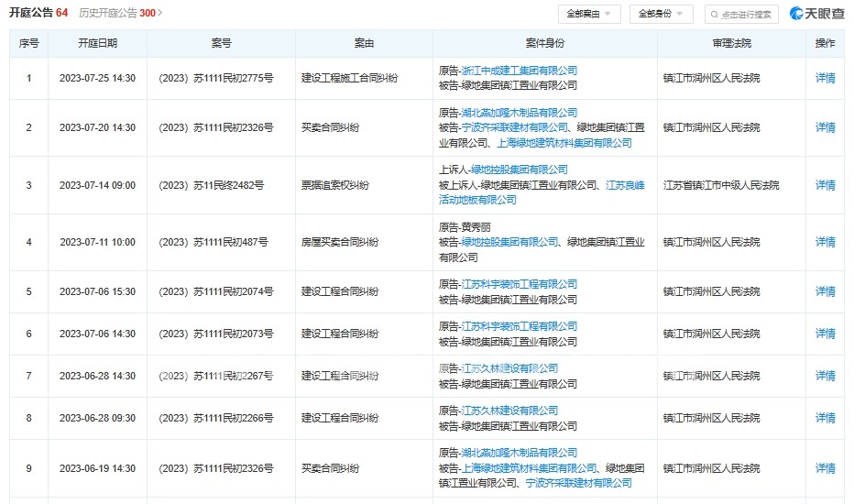Open 详情 for case 苏11民终2482号

point(825,185)
